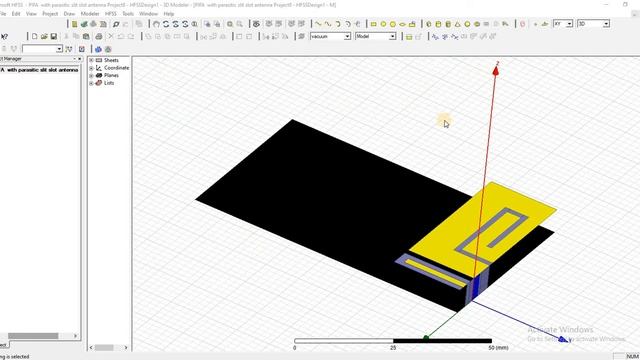Click the eye-shaped visibility icon
Image resolution: width=640 pixels, height=360 pixels.
tap(256, 24)
